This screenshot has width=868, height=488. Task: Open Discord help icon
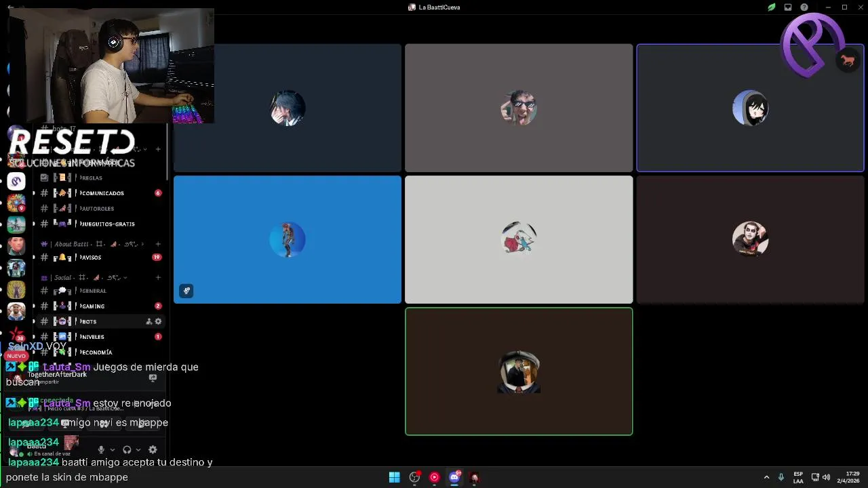[x=804, y=7]
